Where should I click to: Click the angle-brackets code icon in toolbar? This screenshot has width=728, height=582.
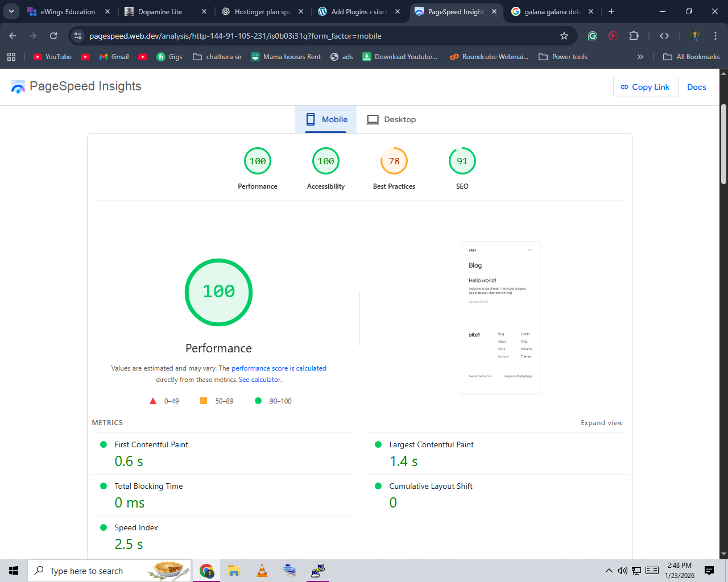(x=664, y=36)
